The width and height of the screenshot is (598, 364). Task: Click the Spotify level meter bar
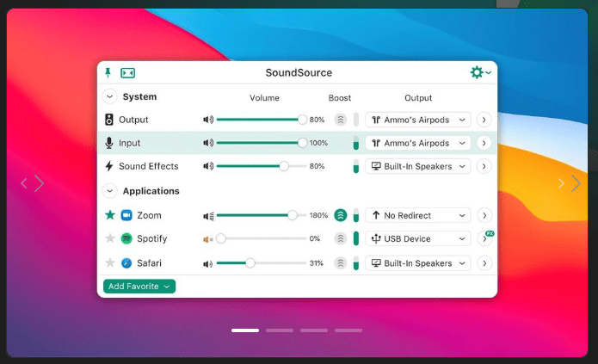pos(356,238)
